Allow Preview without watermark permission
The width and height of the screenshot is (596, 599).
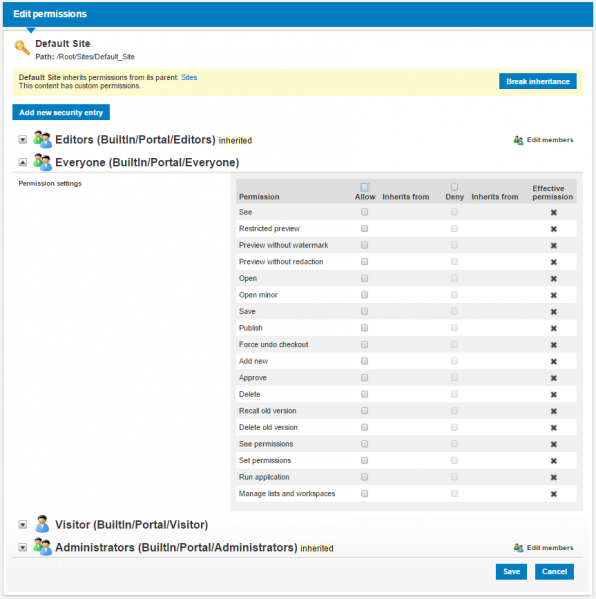pyautogui.click(x=364, y=245)
